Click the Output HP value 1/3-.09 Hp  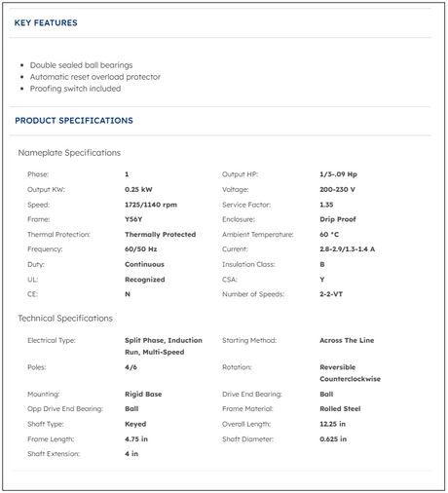[338, 174]
